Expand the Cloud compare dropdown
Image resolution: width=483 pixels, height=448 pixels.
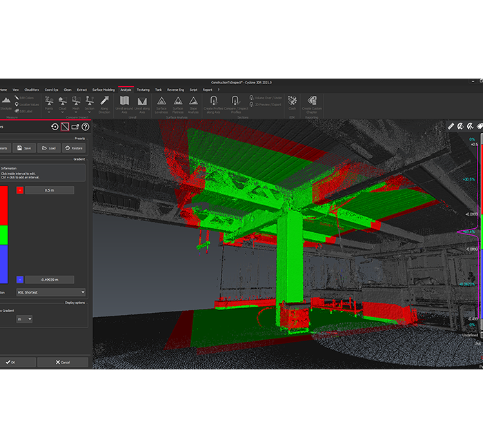pyautogui.click(x=62, y=103)
